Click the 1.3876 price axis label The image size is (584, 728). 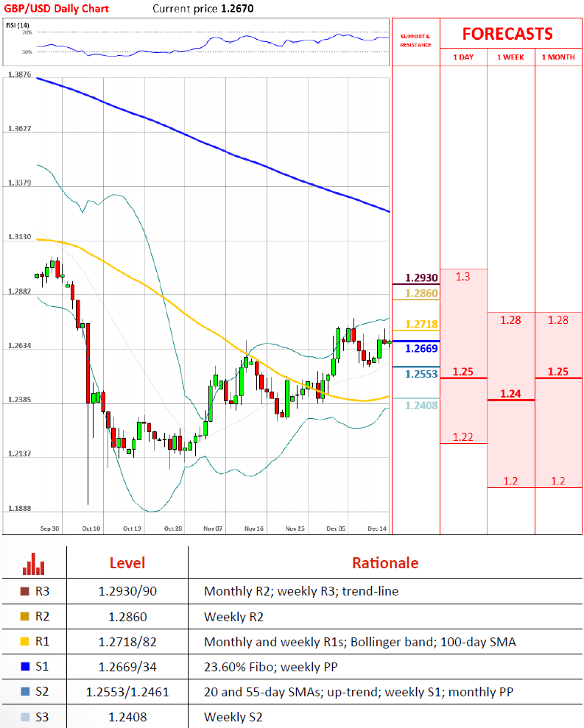pyautogui.click(x=19, y=74)
